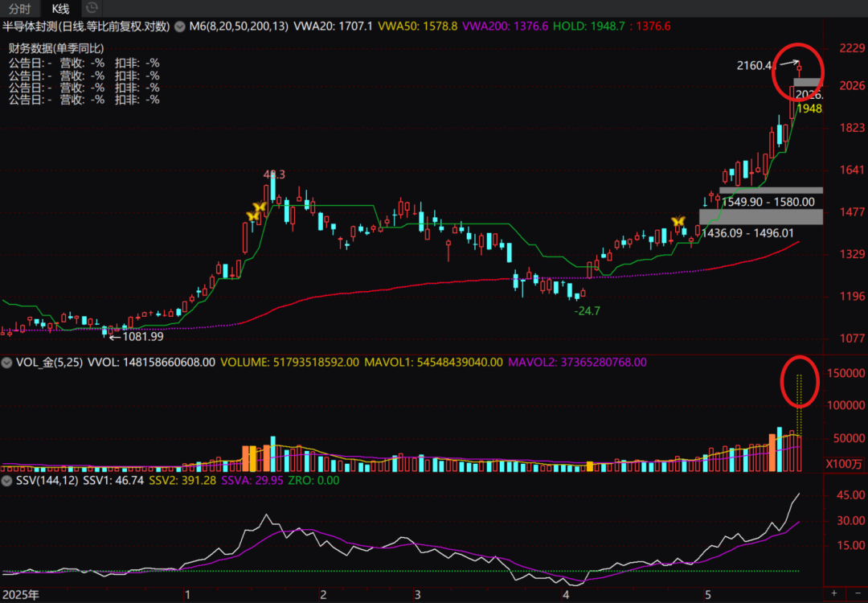Click month 5 on the timeline
Viewport: 868px width, 603px height.
(x=707, y=595)
